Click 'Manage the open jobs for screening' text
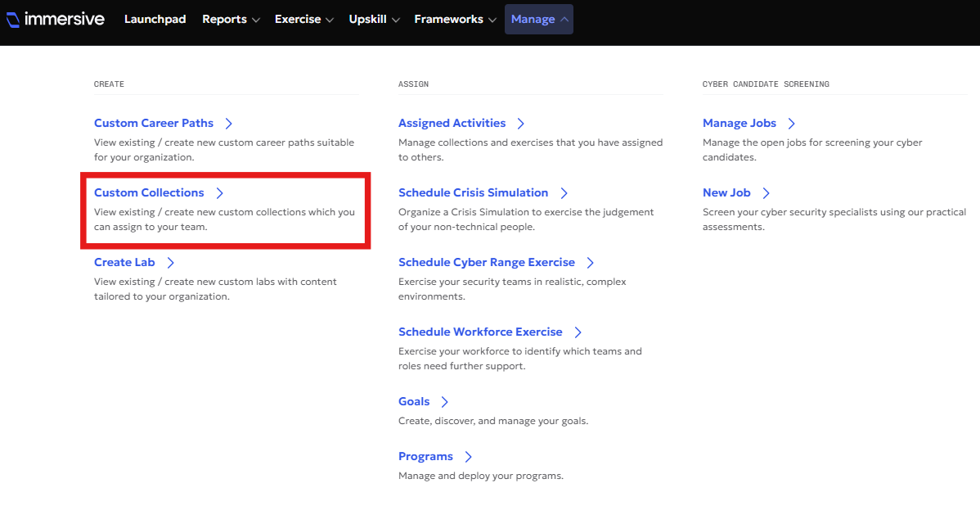 click(812, 150)
